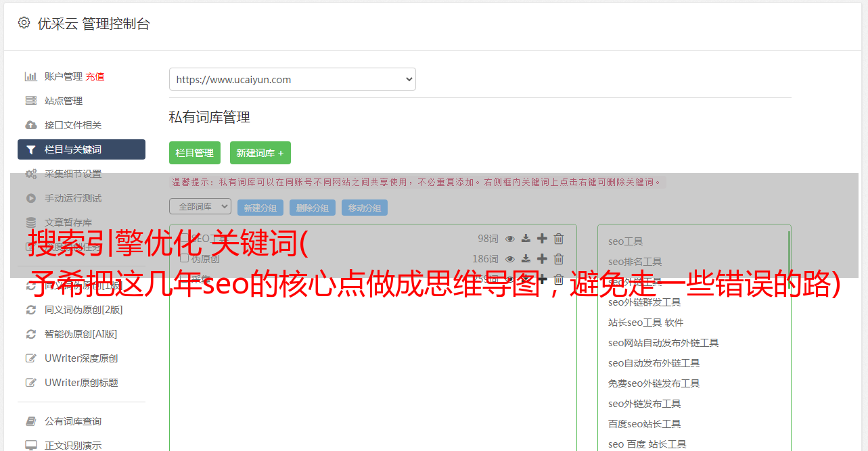Viewport: 868px width, 451px height.
Task: Select keyword '百度seo站长工具'
Action: 645,424
